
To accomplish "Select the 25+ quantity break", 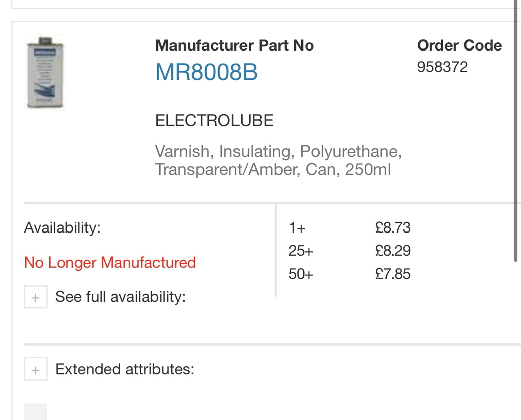I will tap(301, 251).
